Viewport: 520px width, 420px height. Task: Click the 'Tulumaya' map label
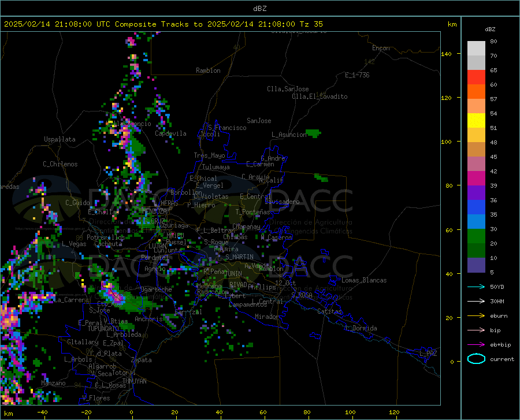pos(216,167)
